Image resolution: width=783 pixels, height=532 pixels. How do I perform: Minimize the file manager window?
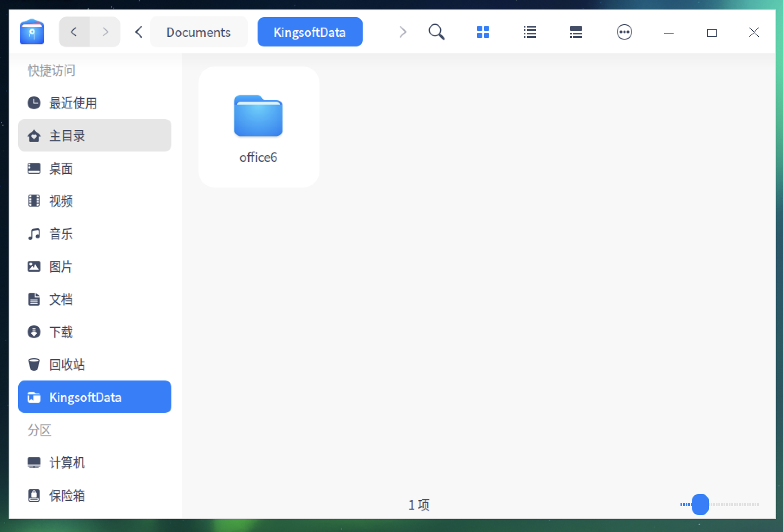669,33
